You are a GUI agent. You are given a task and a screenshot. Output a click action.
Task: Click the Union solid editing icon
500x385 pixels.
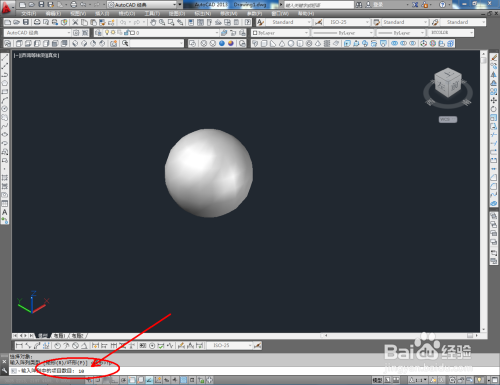[395, 44]
